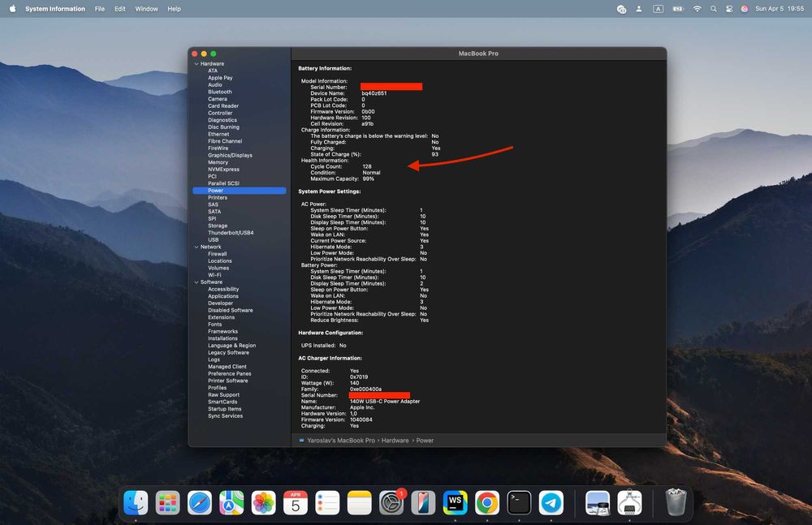Launch Safari from the Dock

tap(200, 503)
